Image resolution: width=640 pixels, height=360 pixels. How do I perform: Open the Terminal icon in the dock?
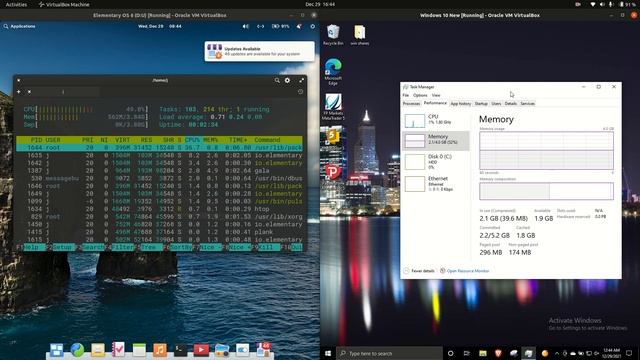click(180, 350)
